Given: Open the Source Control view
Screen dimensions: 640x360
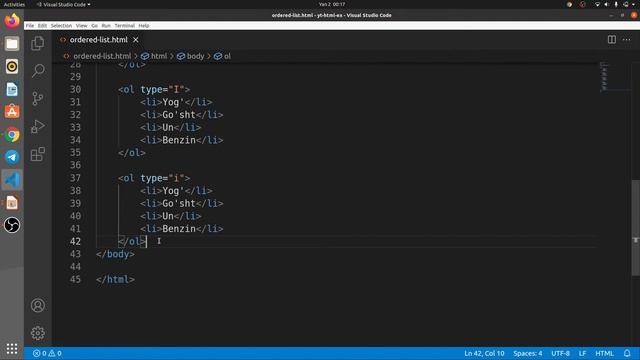Looking at the screenshot, I should (38, 98).
